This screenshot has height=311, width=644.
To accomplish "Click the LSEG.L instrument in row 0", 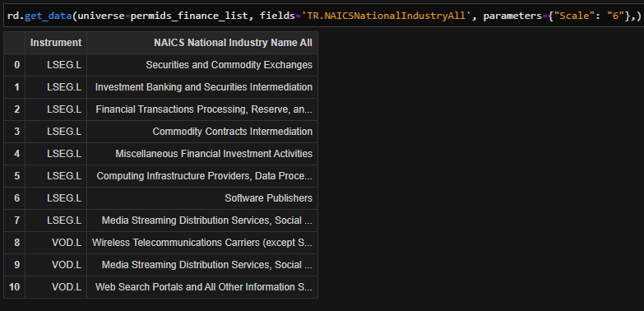I will click(x=56, y=65).
